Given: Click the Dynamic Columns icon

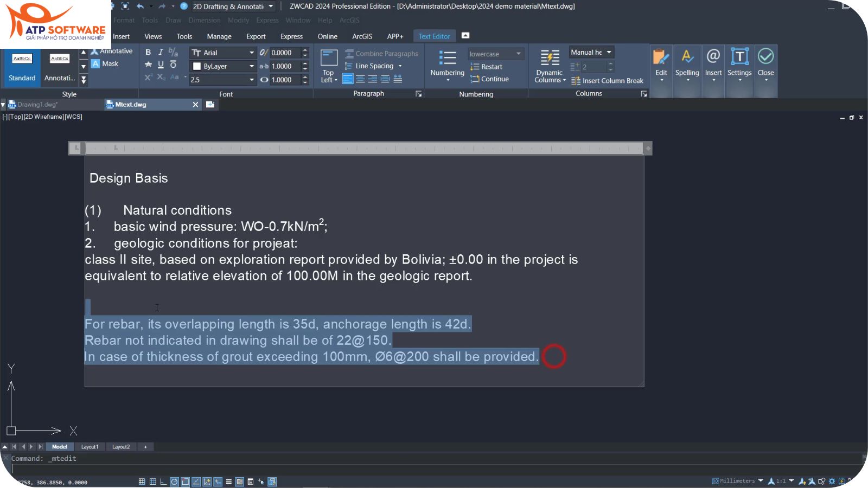Looking at the screenshot, I should coord(550,59).
